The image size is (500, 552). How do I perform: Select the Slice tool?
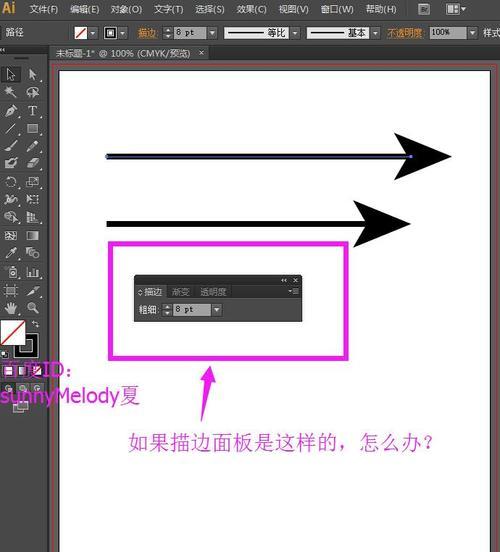point(32,291)
